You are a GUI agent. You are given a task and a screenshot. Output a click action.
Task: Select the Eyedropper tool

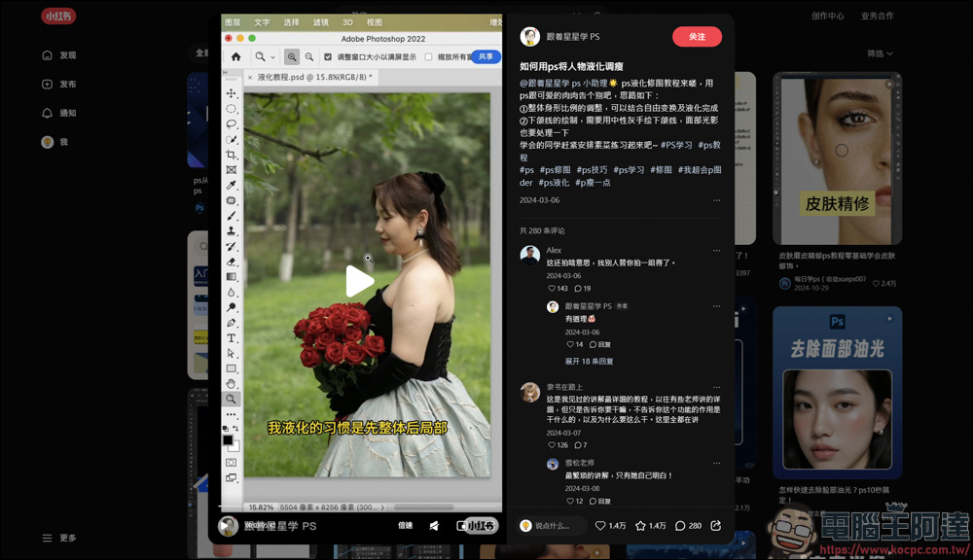[232, 185]
